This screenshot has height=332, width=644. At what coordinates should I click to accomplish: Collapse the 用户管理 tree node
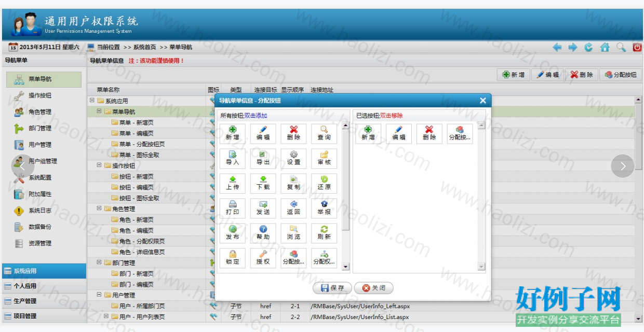(x=99, y=295)
